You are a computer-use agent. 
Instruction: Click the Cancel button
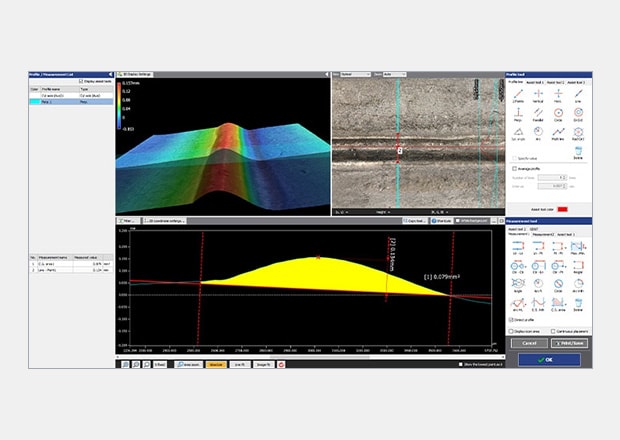[x=527, y=342]
